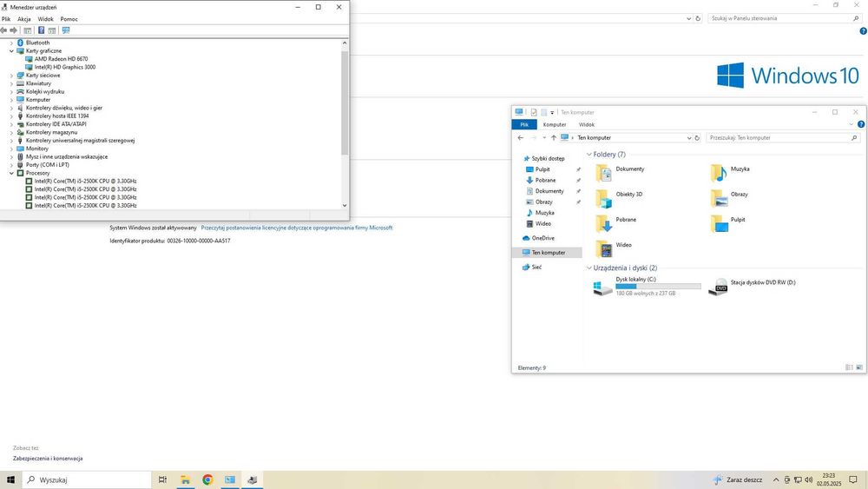Screen dimensions: 868x489
Task: Open the Widok ribbon tab in Explorer
Action: [586, 124]
